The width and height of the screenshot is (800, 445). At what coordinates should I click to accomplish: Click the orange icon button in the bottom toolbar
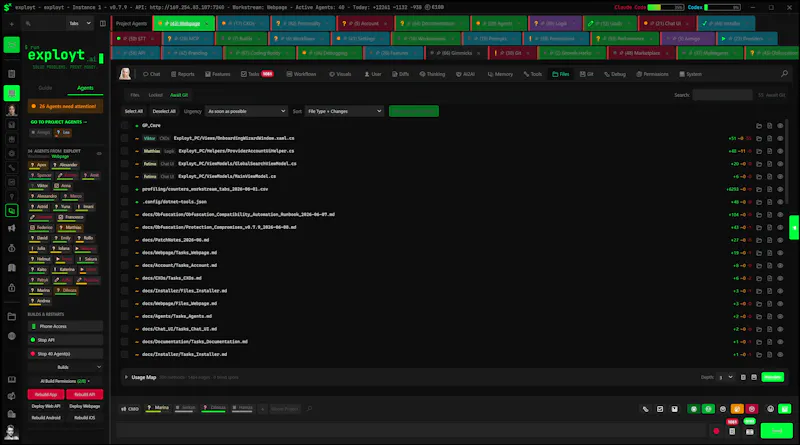point(737,409)
